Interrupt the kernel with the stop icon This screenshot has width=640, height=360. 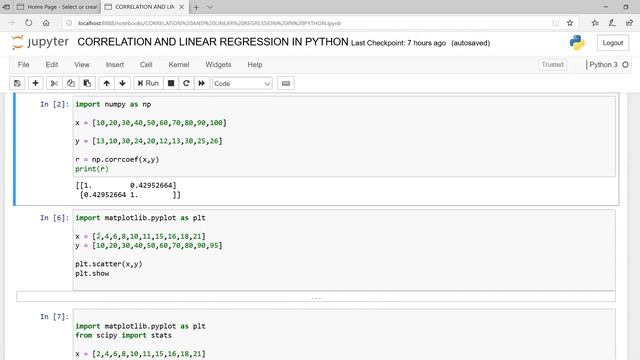click(x=171, y=83)
